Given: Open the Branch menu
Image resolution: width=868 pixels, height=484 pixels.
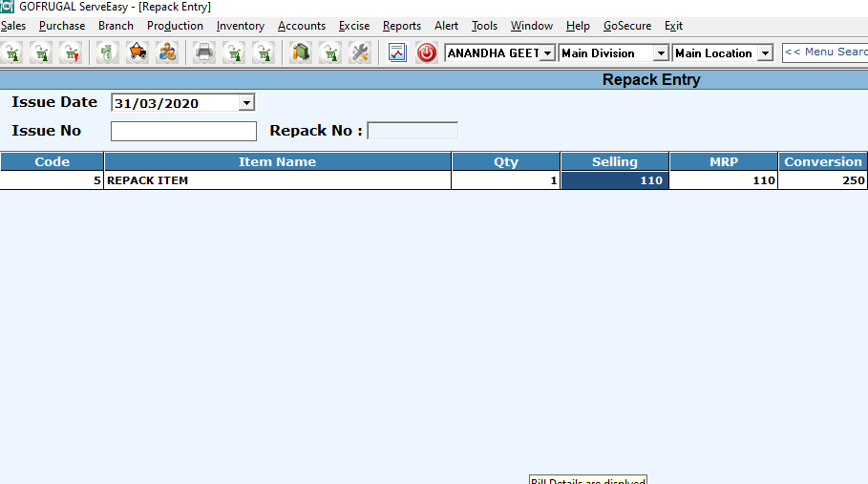Looking at the screenshot, I should pos(116,26).
